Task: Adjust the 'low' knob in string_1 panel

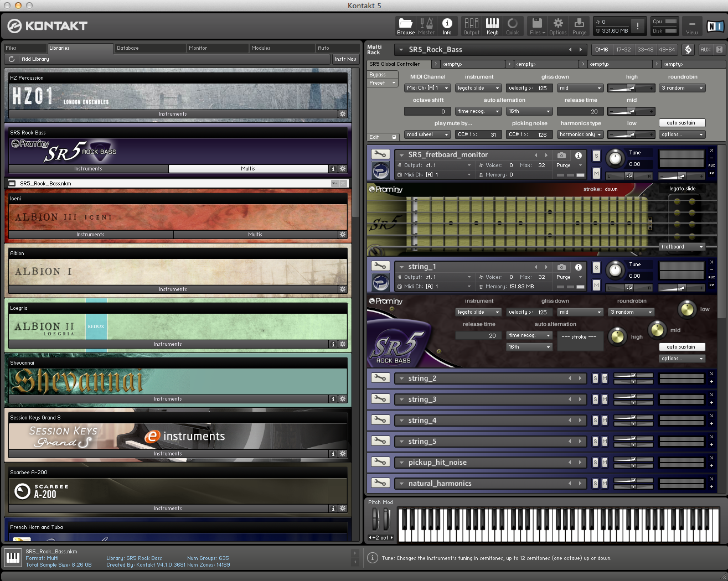Action: pyautogui.click(x=686, y=309)
